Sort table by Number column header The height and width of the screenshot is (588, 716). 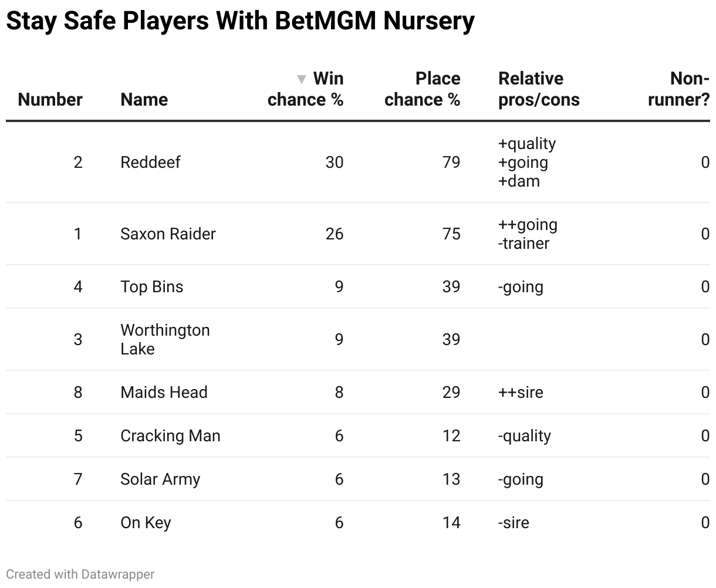click(50, 99)
